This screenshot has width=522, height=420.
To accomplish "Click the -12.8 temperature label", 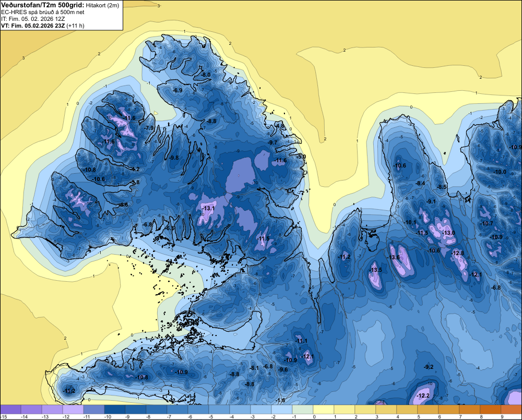I will [457, 253].
